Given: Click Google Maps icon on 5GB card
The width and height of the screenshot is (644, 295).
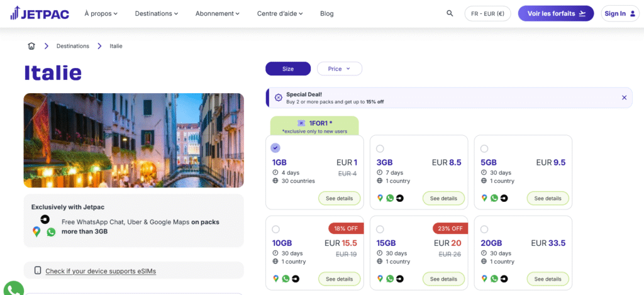Looking at the screenshot, I should pyautogui.click(x=484, y=198).
